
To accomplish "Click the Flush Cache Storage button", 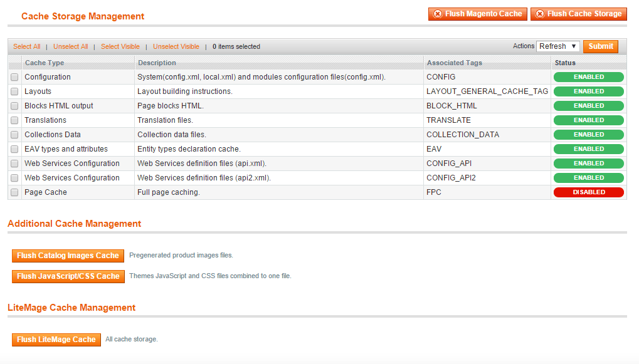I will (x=579, y=14).
